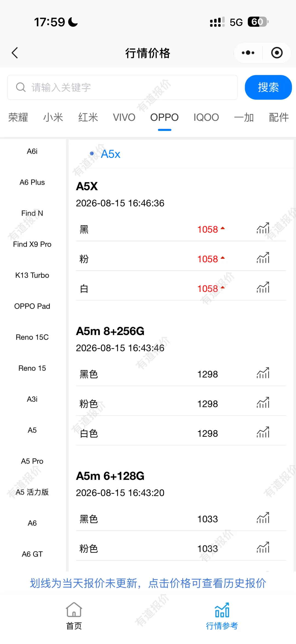Go to 首页 home tab
Viewport: 296px width, 644px height.
point(74,616)
